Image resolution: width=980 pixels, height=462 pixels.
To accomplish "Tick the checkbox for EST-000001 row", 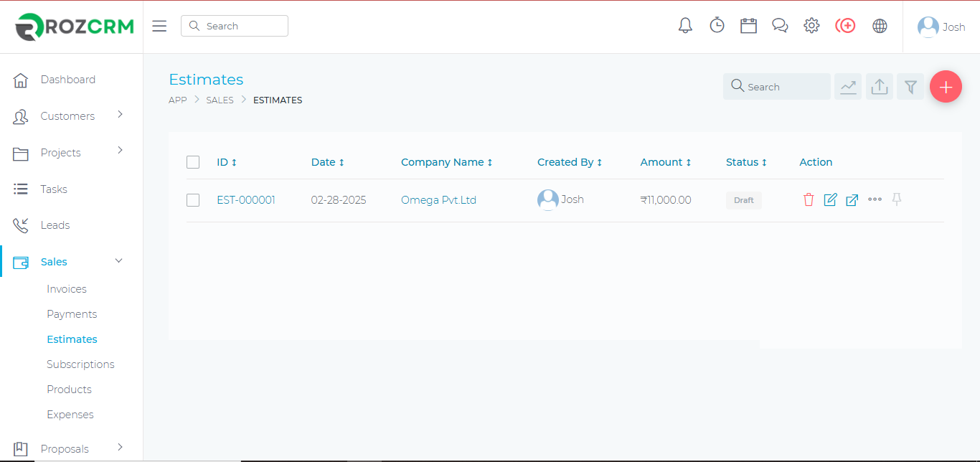I will [x=193, y=200].
